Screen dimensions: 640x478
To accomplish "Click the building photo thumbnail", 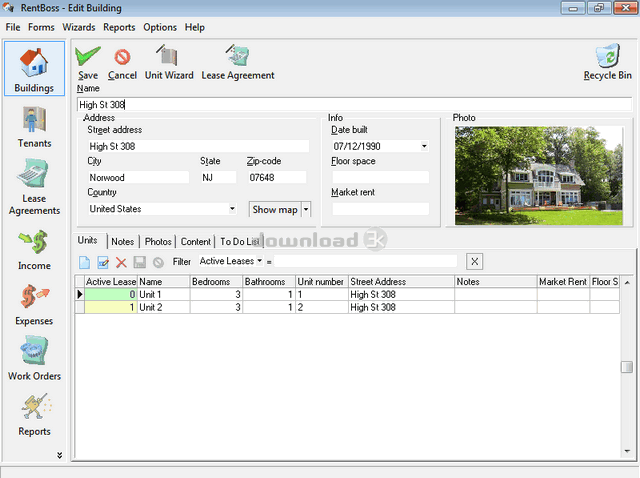I will (539, 175).
